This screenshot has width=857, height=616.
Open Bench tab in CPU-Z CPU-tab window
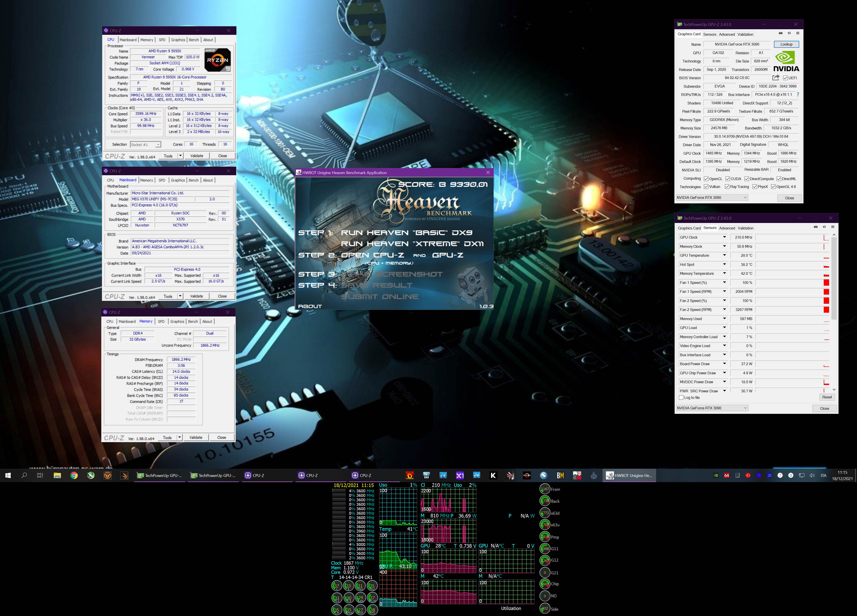tap(194, 40)
